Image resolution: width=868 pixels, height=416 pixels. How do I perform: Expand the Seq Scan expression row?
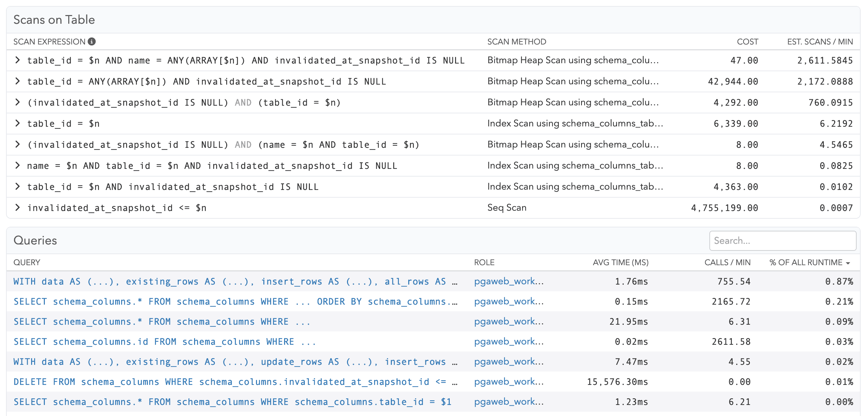17,207
